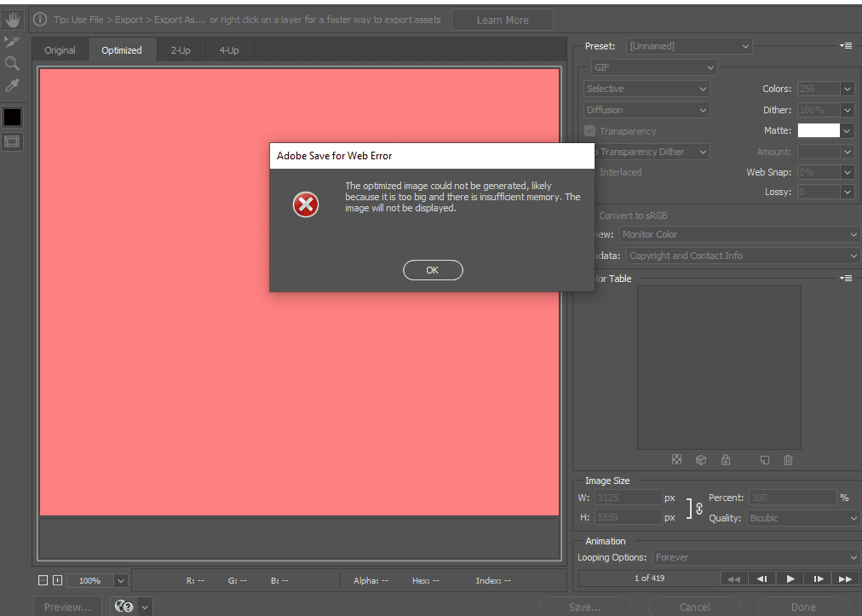Toggle the Transparency checkbox
862x616 pixels.
coord(590,131)
